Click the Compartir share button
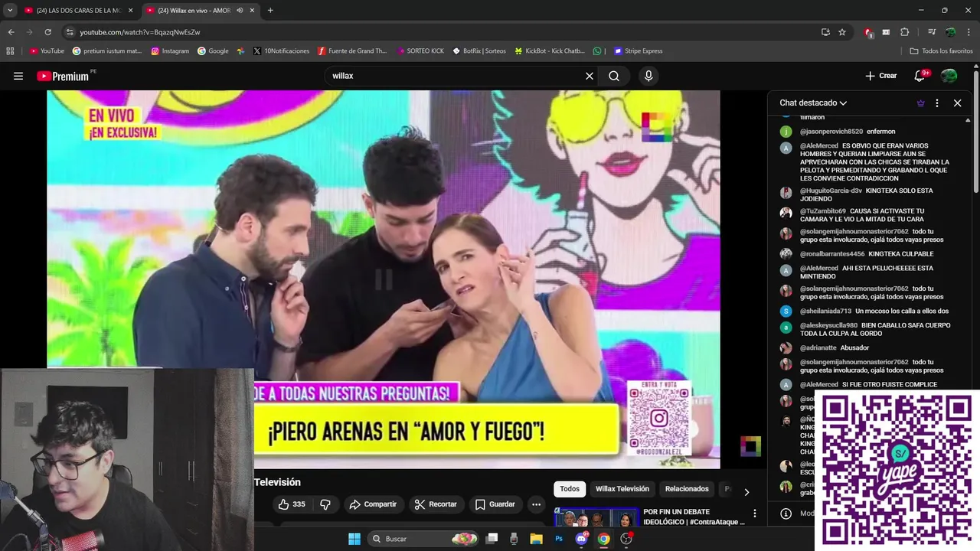Screen dimensions: 980x551 pos(373,504)
